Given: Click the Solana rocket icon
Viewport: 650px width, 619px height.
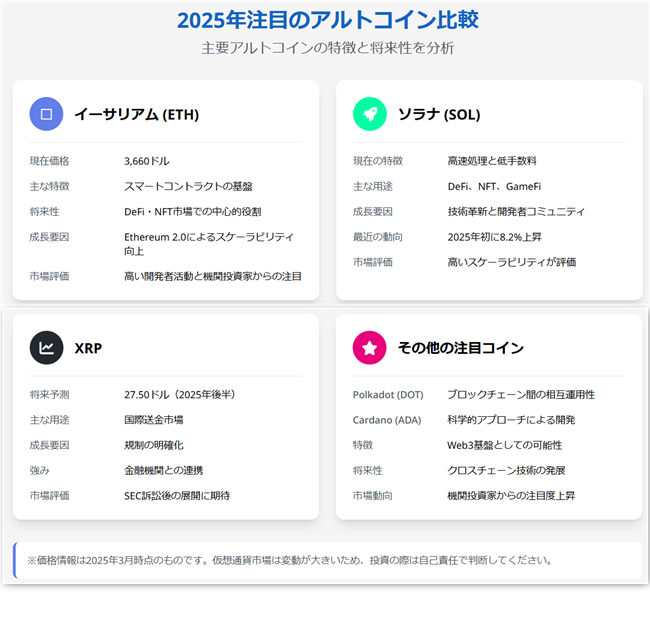Looking at the screenshot, I should [369, 114].
